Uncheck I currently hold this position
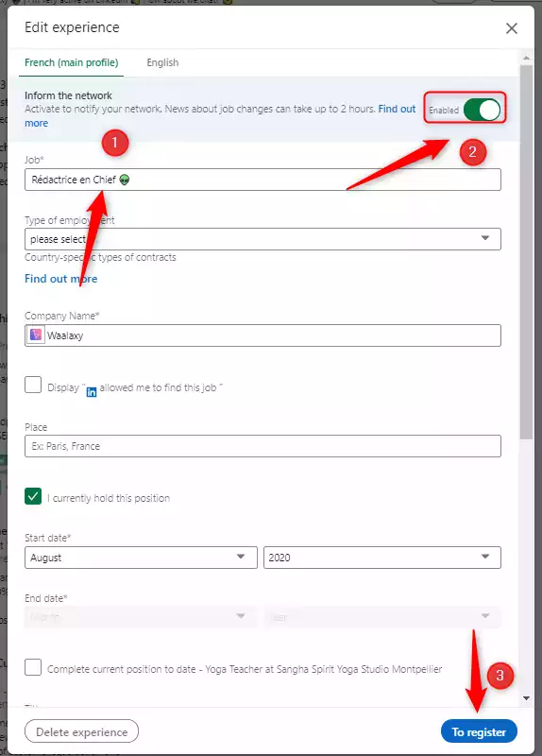 tap(33, 496)
